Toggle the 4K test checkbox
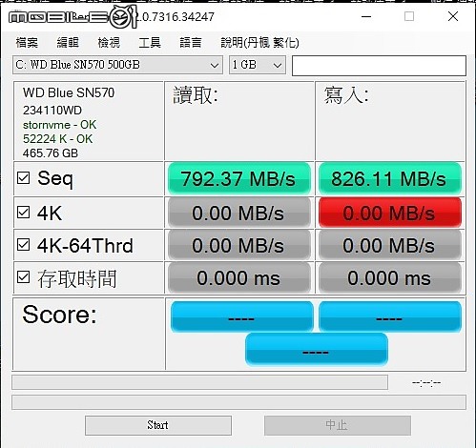 click(x=24, y=213)
